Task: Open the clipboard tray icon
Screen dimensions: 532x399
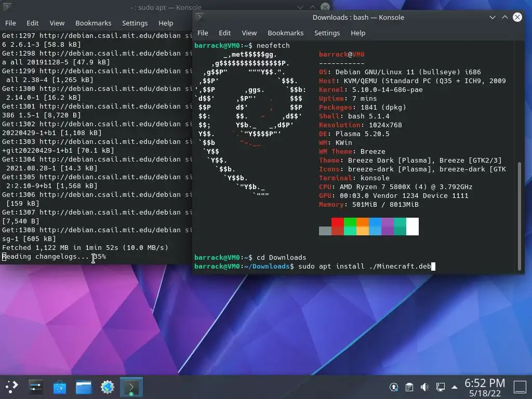Action: pos(409,387)
